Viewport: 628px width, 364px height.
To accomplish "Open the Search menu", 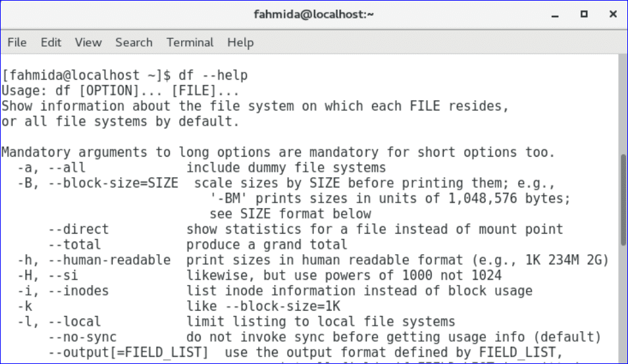I will [134, 42].
